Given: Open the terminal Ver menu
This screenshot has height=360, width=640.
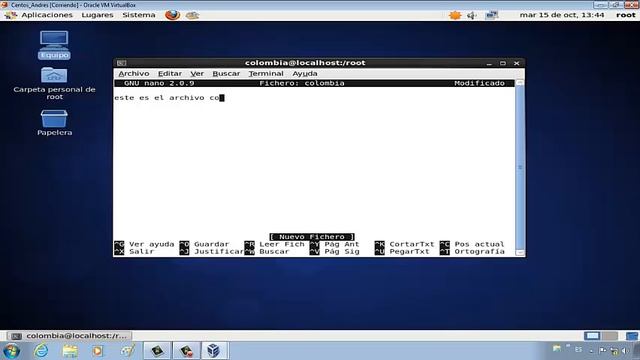Looking at the screenshot, I should 197,74.
